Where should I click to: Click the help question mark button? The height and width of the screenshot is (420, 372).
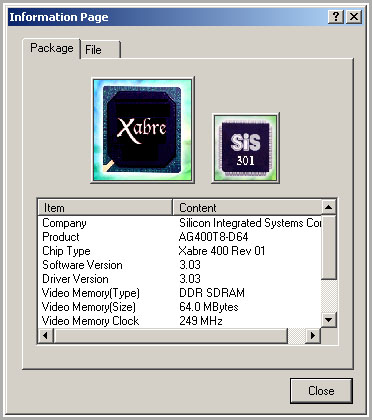(336, 16)
